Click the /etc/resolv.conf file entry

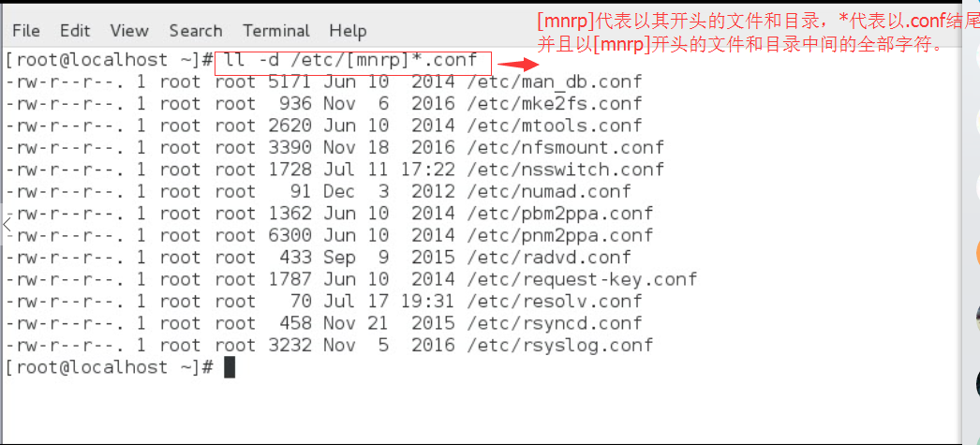coord(555,302)
